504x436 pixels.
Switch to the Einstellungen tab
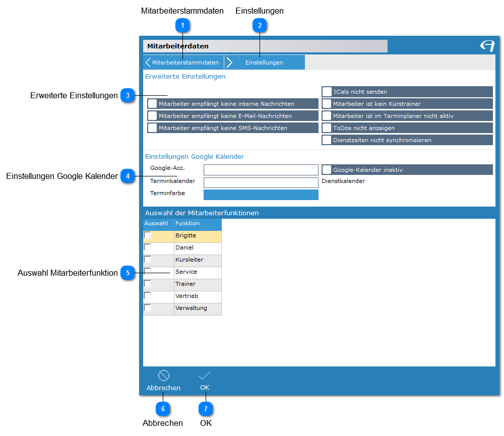[x=265, y=63]
